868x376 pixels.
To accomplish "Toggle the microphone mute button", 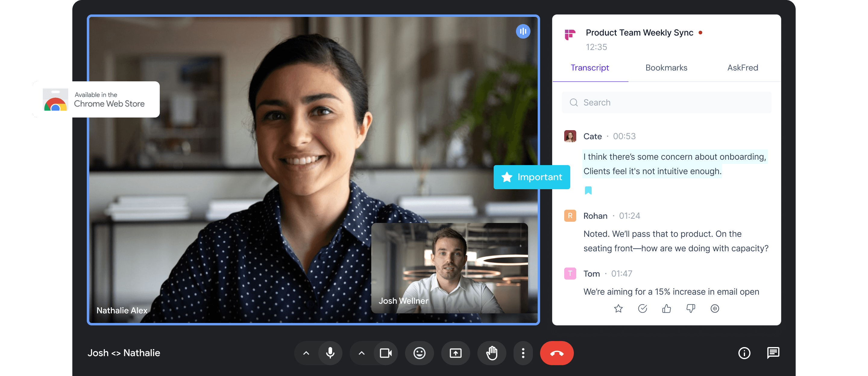I will 330,353.
